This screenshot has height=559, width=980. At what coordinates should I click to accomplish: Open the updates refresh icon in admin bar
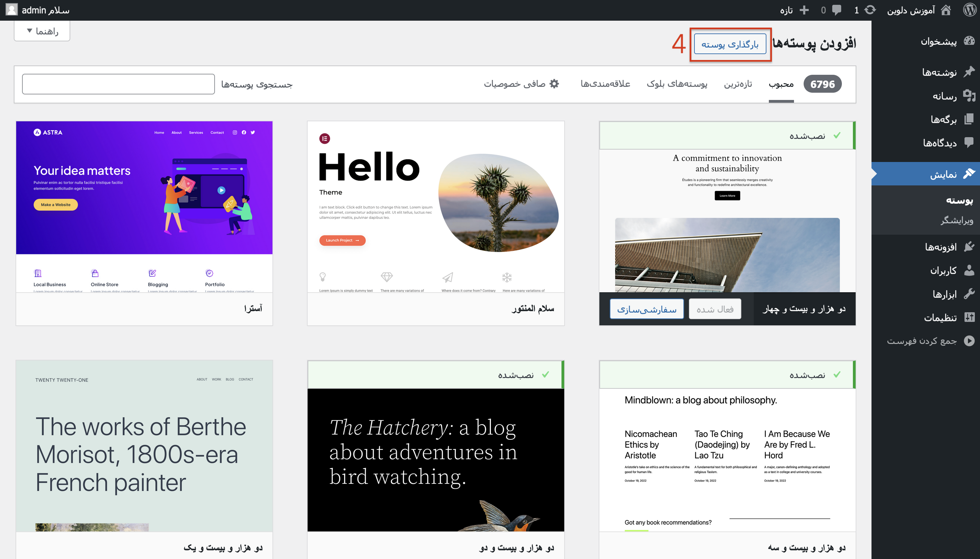(870, 10)
